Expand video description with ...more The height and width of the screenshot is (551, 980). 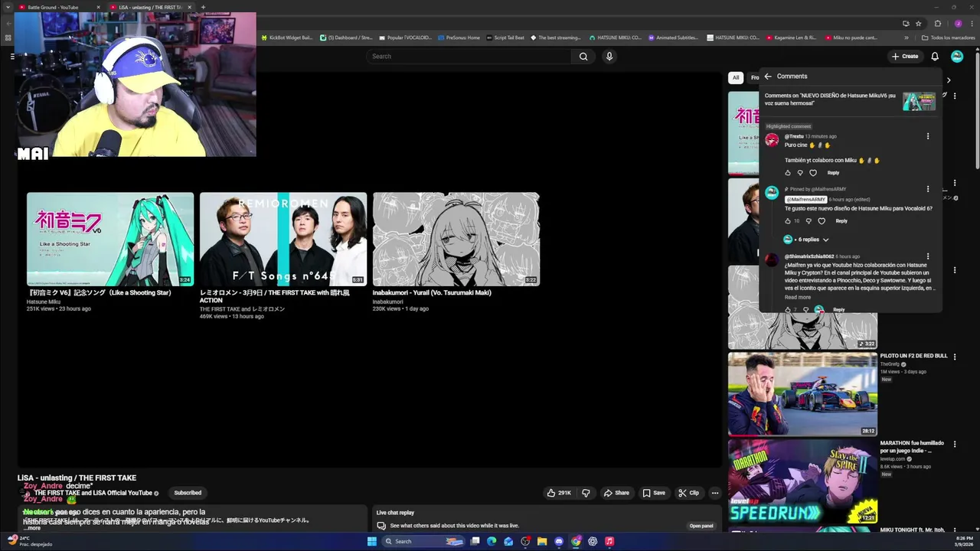32,528
